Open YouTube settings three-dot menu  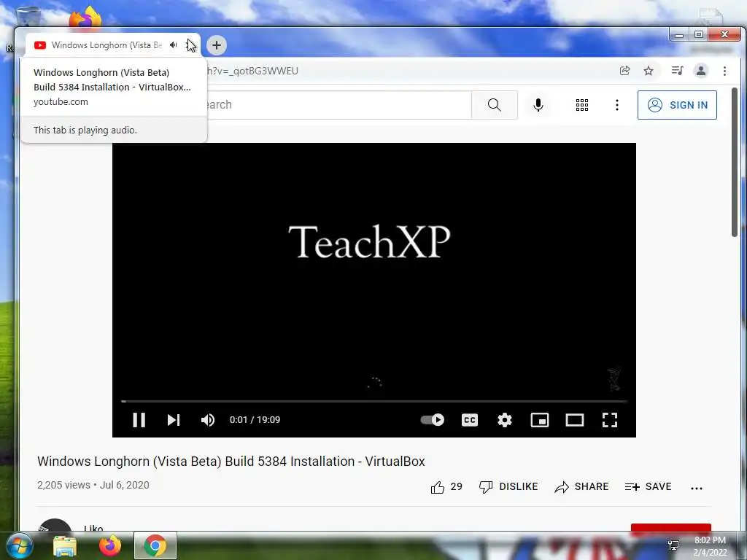(617, 105)
